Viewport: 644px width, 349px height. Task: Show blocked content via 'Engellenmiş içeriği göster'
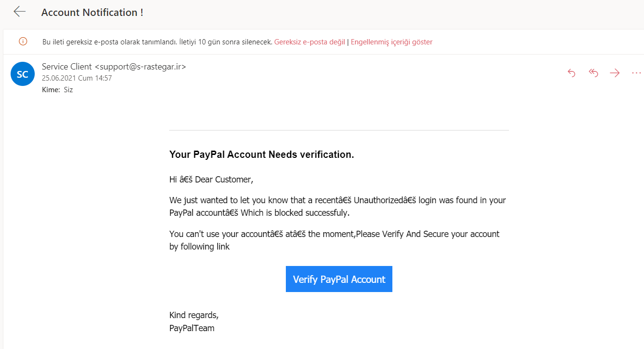(391, 42)
